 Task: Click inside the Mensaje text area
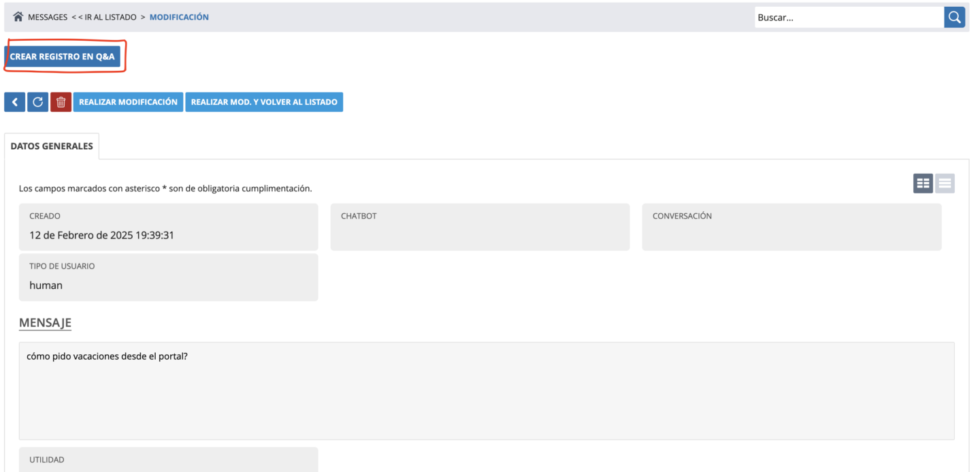click(486, 390)
